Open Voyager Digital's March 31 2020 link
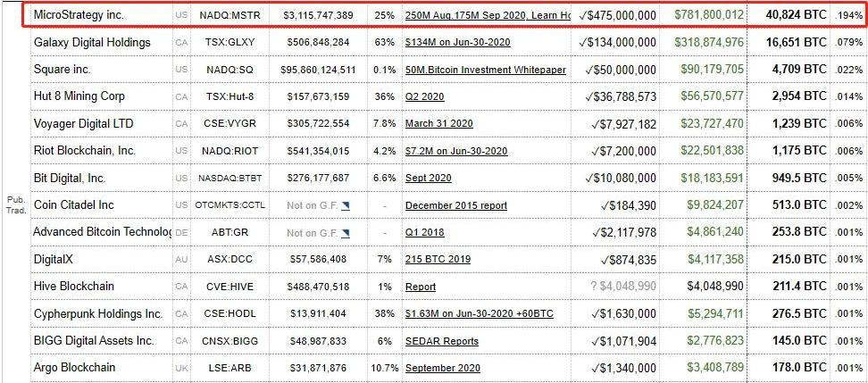This screenshot has height=383, width=868. [438, 124]
